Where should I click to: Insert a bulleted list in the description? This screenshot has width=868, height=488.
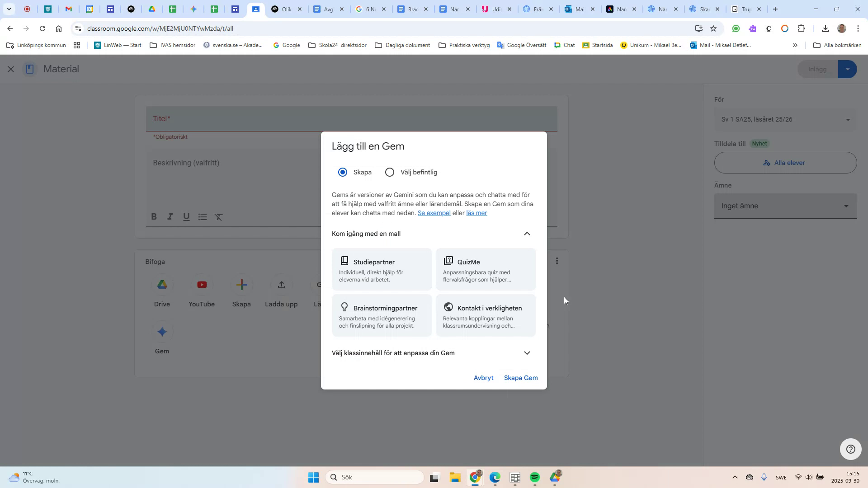(x=202, y=217)
